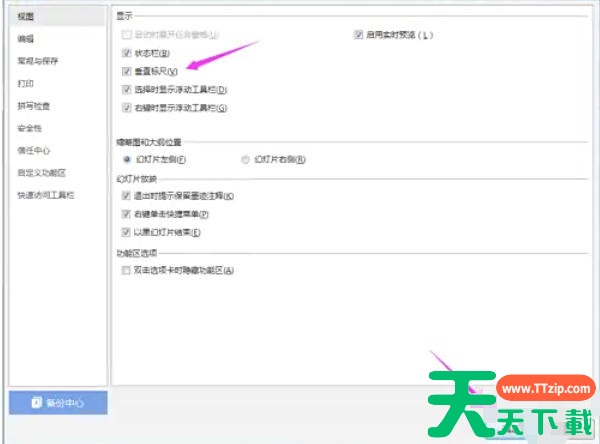Open the 自定义功能区 options category

pos(42,173)
